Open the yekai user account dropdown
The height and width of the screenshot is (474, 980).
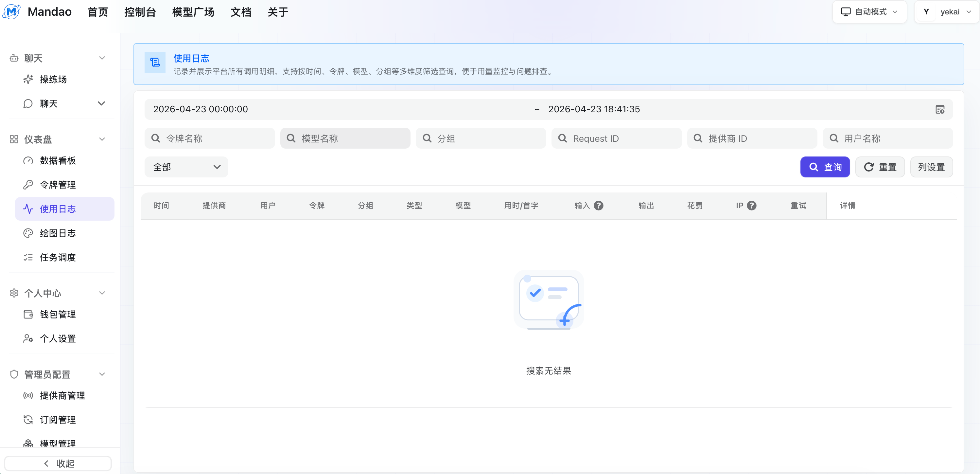(947, 12)
